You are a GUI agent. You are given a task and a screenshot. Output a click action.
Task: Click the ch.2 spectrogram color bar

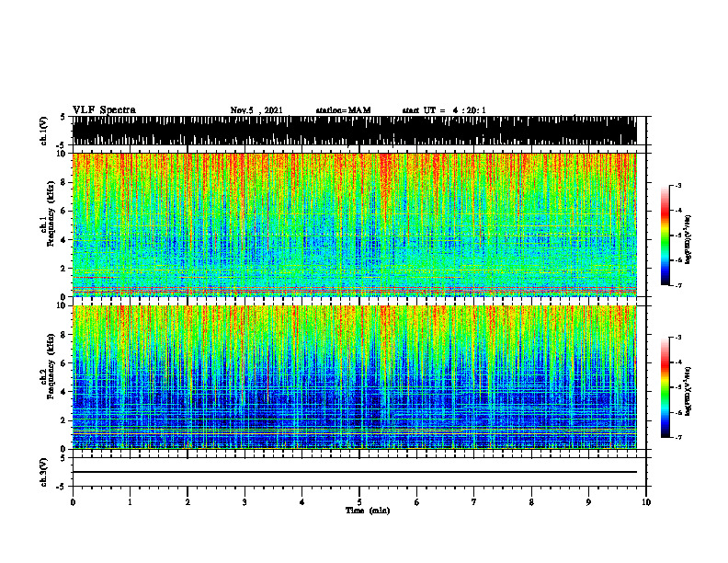[x=665, y=387]
